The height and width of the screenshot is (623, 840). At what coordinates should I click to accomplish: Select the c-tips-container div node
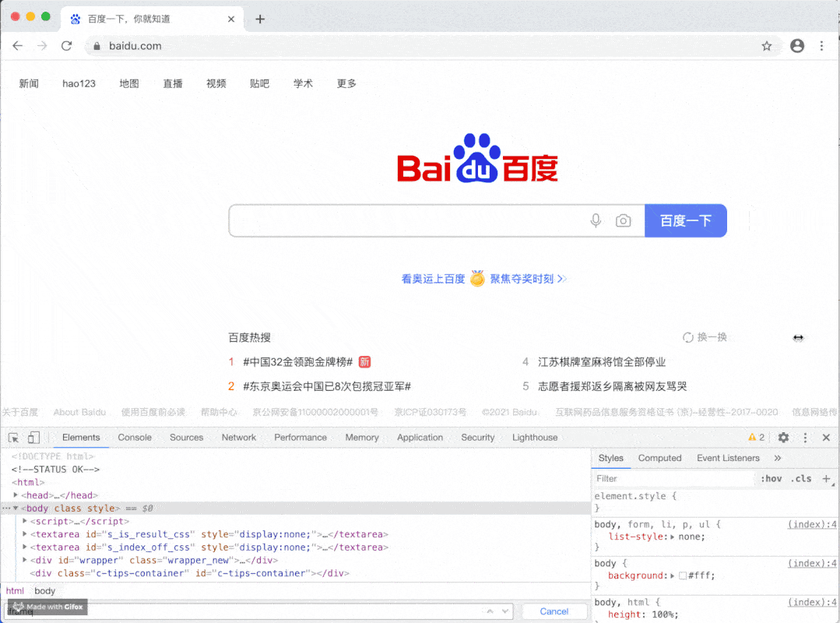(x=190, y=573)
